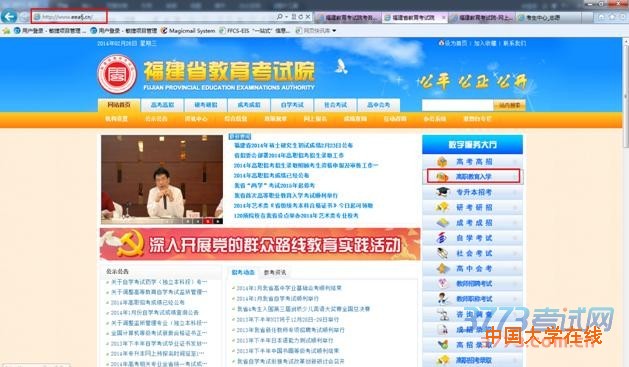Open the 网页快讯库 dropdown arrow

click(x=334, y=30)
